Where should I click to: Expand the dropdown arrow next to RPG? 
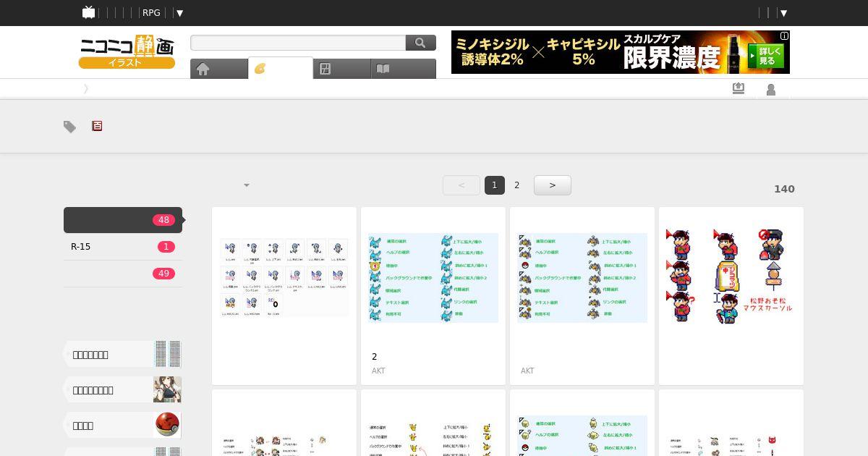(x=179, y=13)
